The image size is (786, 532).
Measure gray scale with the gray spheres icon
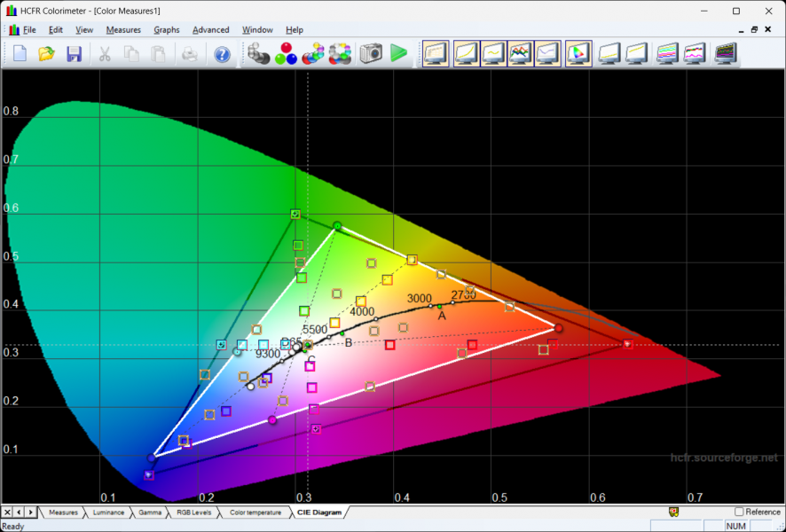click(x=258, y=54)
